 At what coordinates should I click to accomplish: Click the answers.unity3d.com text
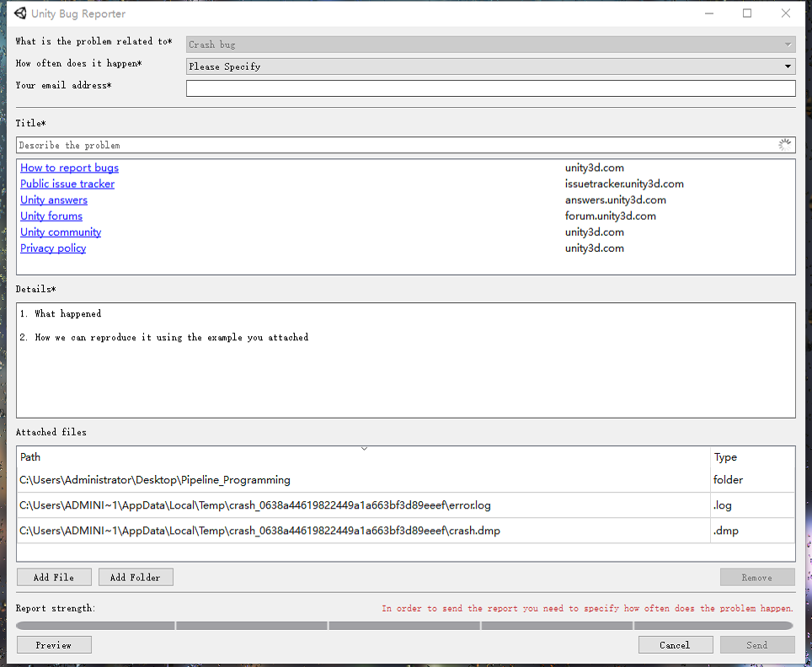click(615, 200)
